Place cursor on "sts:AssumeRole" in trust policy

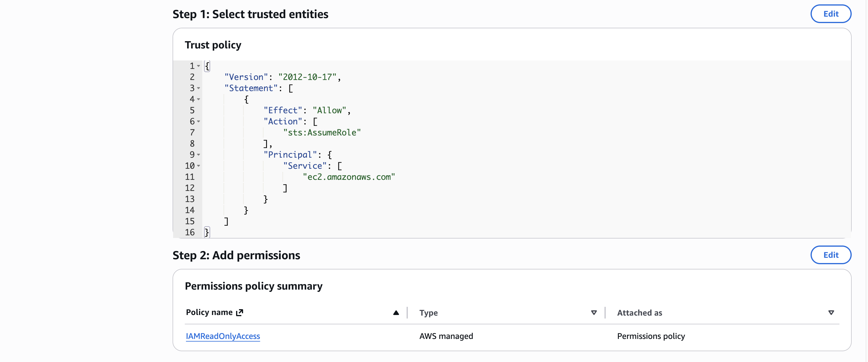(322, 133)
